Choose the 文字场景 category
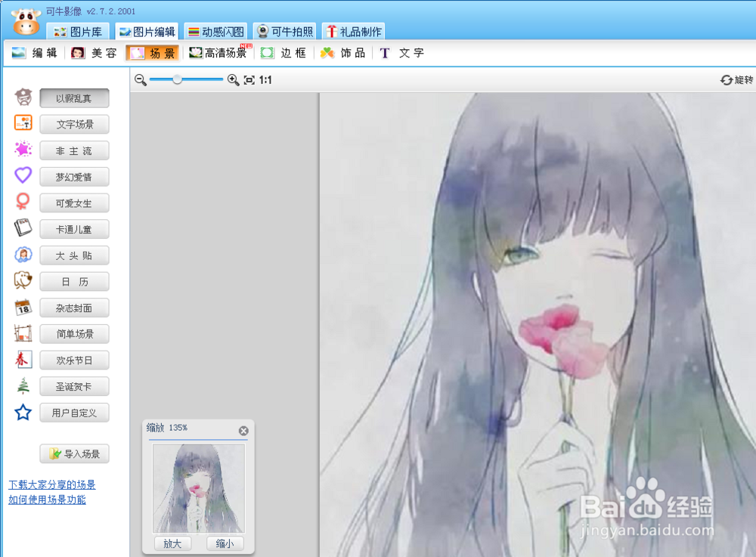The height and width of the screenshot is (557, 756). click(x=74, y=124)
